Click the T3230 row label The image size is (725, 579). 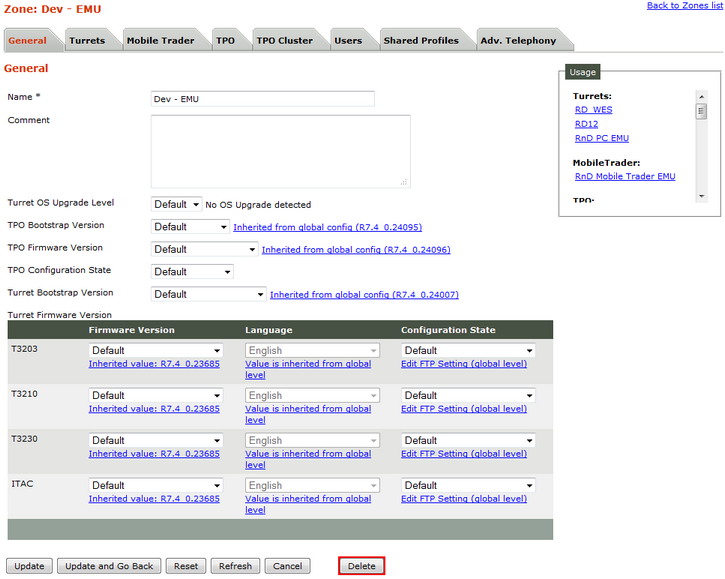point(24,439)
